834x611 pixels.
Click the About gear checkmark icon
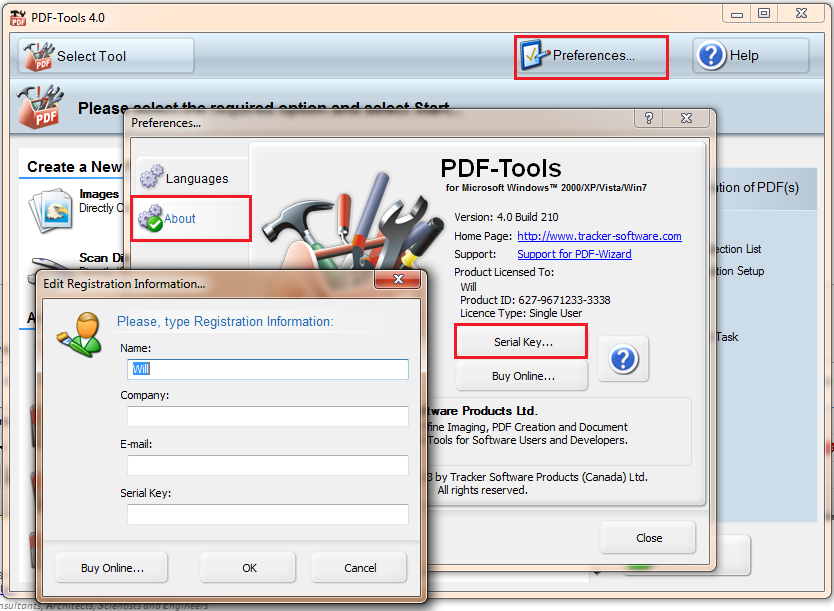click(x=151, y=218)
